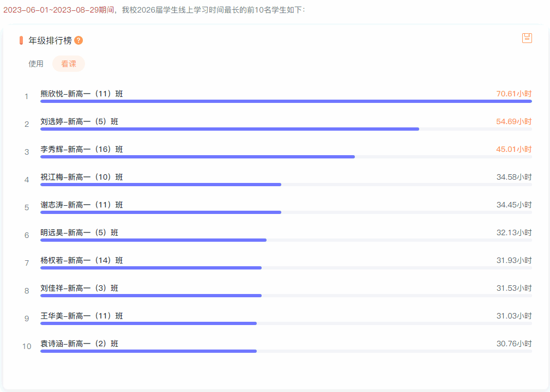
Task: Switch to the 使用 tab
Action: pyautogui.click(x=36, y=64)
